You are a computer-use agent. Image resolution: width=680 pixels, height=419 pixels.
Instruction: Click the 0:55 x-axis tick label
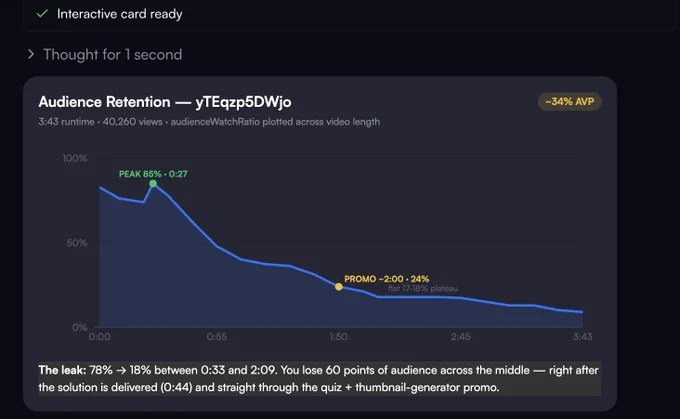click(x=216, y=337)
